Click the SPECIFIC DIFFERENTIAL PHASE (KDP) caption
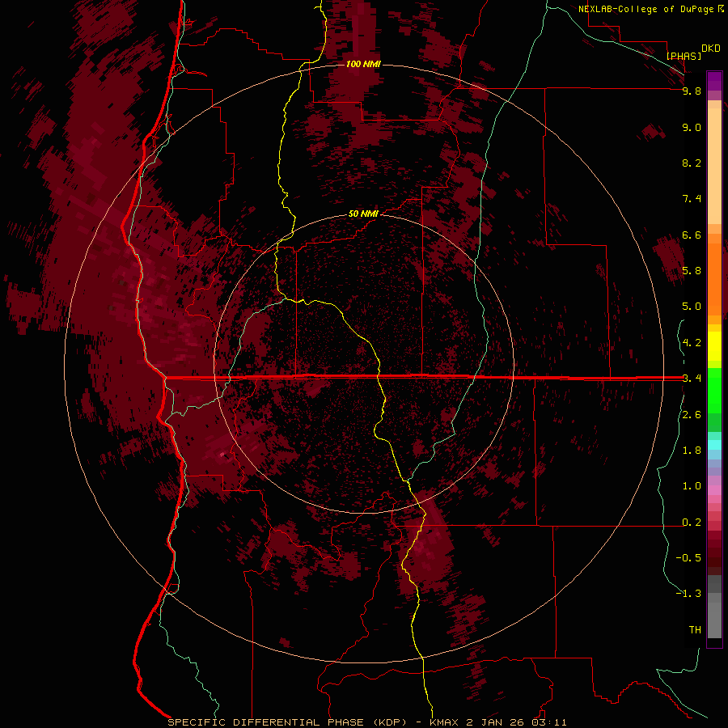The height and width of the screenshot is (728, 728). pos(287,722)
